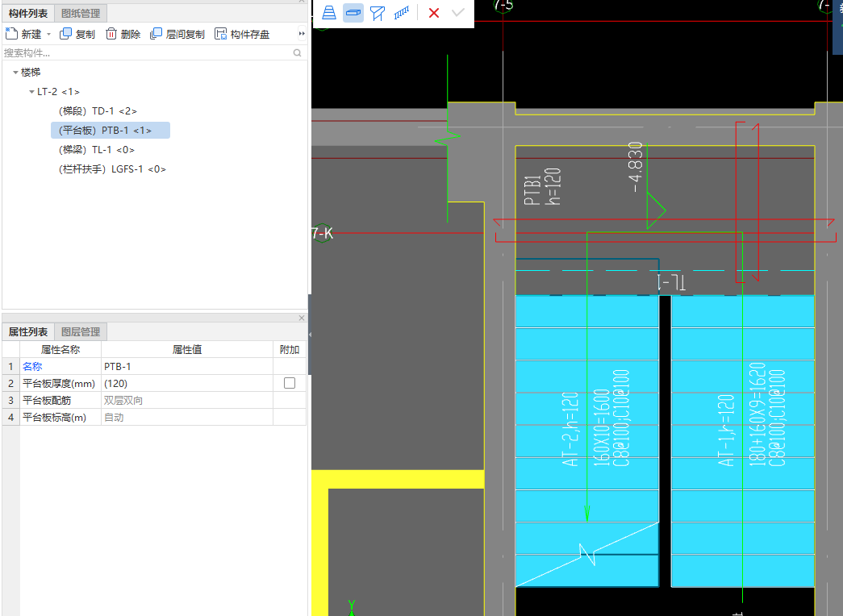Click the AT-2,h=120 stair label
Viewport: 843px width, 616px height.
point(570,428)
